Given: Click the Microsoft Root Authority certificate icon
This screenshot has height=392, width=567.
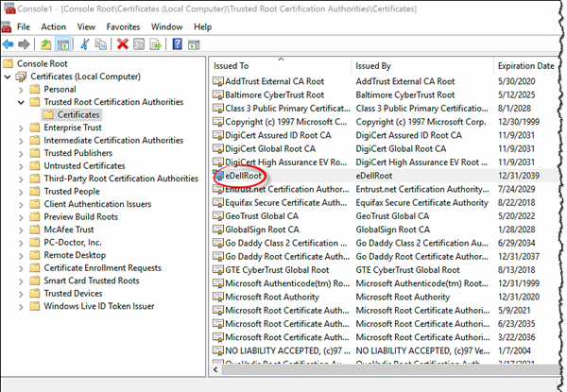Looking at the screenshot, I should (x=218, y=297).
